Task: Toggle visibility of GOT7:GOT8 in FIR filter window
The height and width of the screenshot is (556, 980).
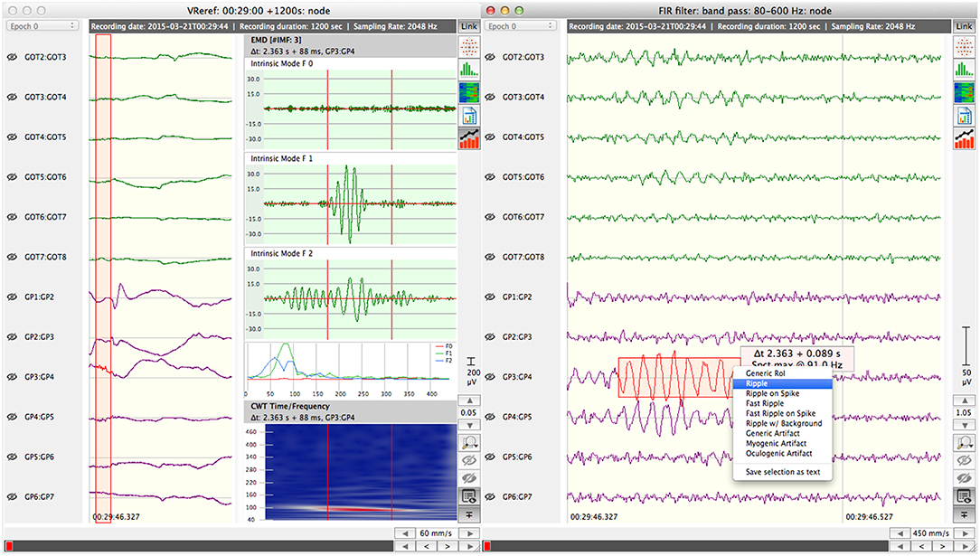Action: pos(490,257)
